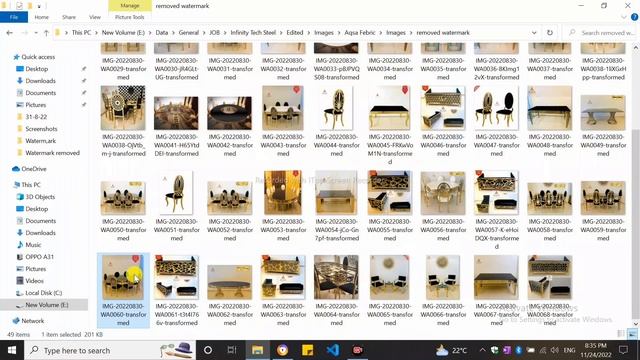Image resolution: width=640 pixels, height=360 pixels.
Task: Open the Screenshots folder in sidebar
Action: (x=41, y=129)
